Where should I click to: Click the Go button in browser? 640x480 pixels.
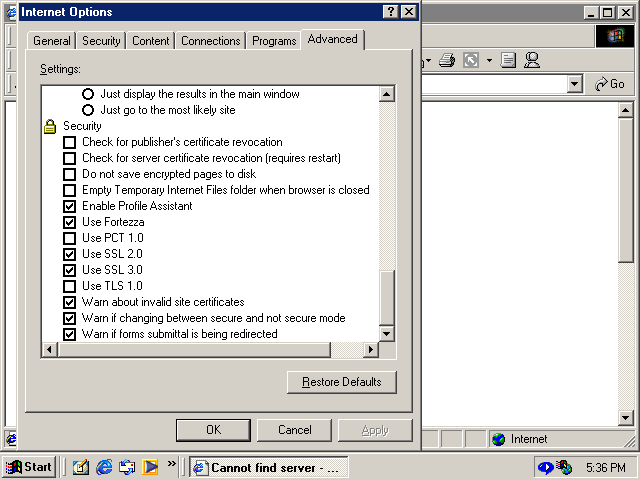pyautogui.click(x=610, y=84)
